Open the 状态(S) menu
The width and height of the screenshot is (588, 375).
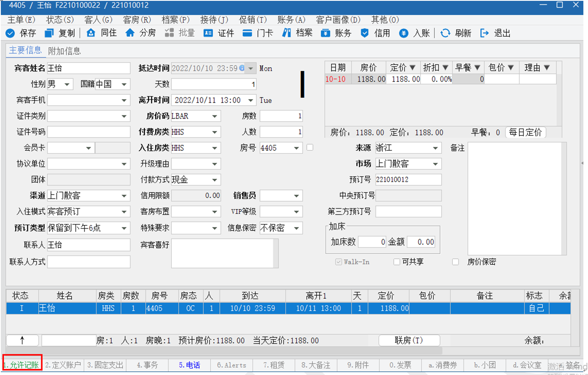(60, 20)
